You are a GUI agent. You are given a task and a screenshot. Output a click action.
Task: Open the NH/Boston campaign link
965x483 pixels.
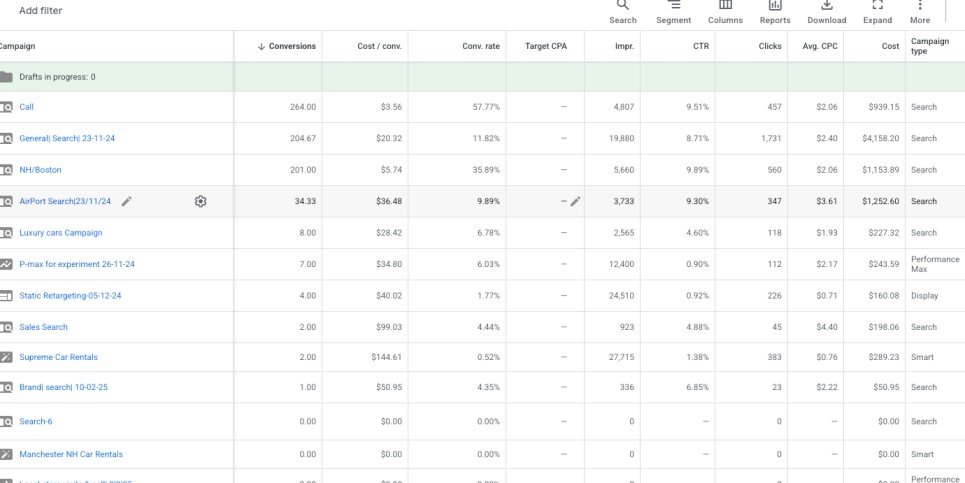point(40,170)
